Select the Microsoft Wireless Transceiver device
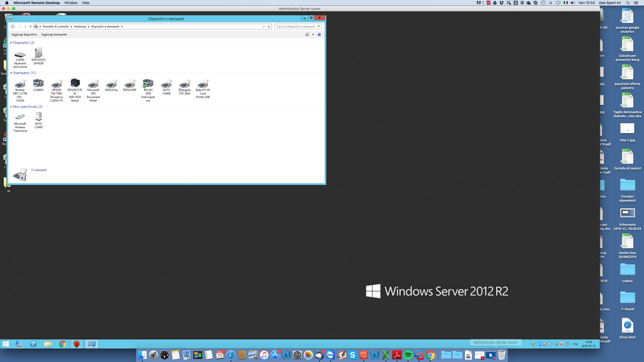This screenshot has width=644, height=362. pos(20,122)
